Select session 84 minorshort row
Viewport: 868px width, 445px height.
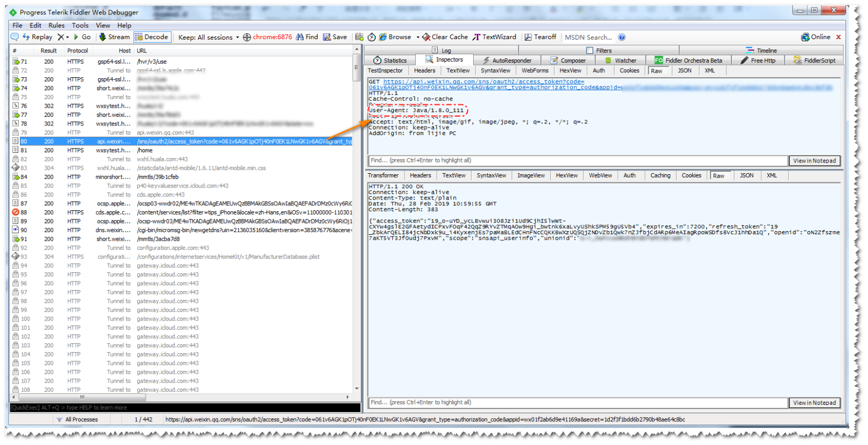182,177
